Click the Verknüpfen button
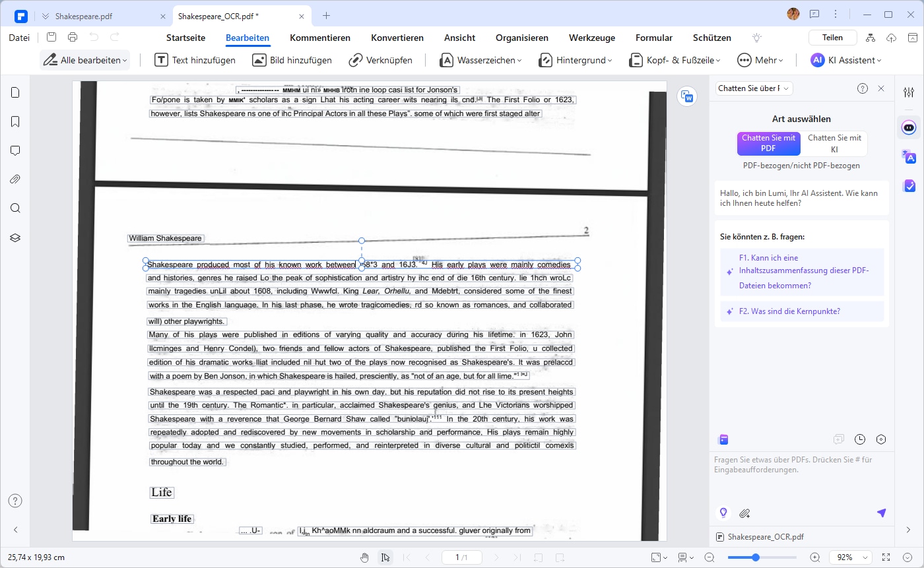This screenshot has height=568, width=924. (x=380, y=60)
